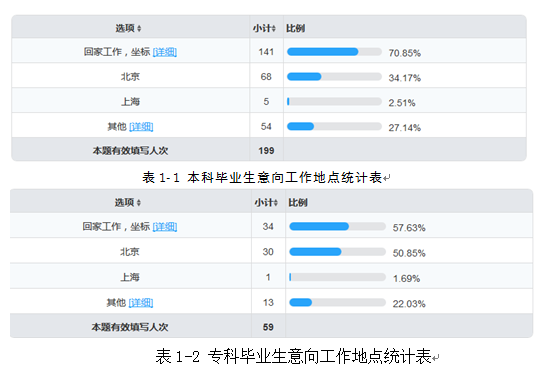This screenshot has height=373, width=548.
Task: Click total count 59 cell
Action: tap(268, 327)
